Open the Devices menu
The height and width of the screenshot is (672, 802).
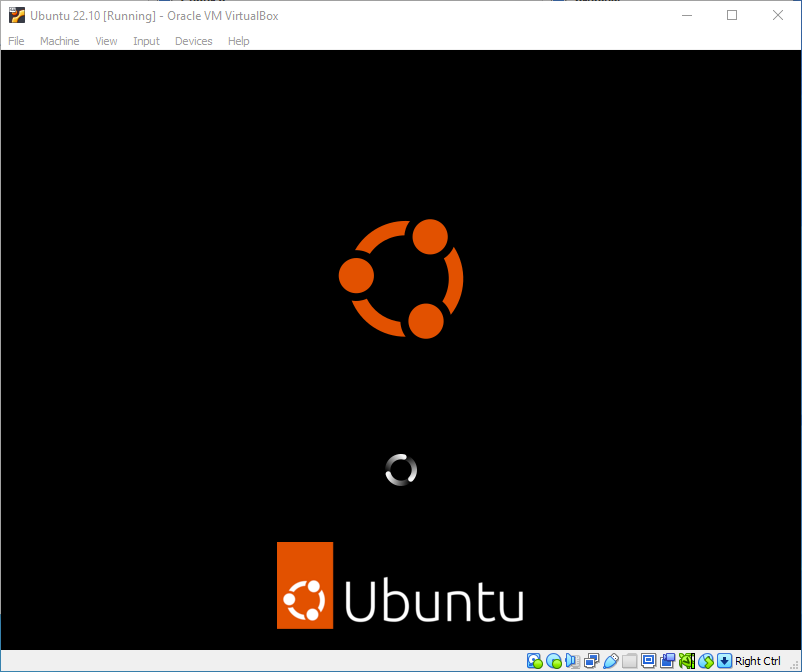[x=193, y=41]
